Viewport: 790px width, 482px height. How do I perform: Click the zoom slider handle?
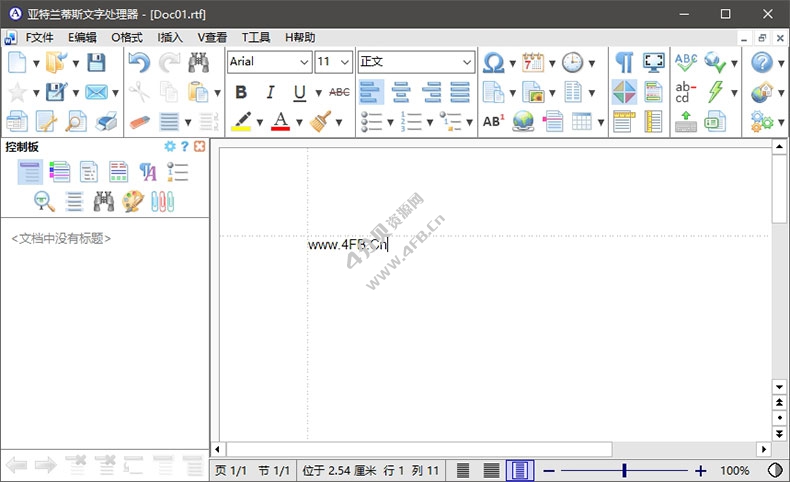click(624, 470)
